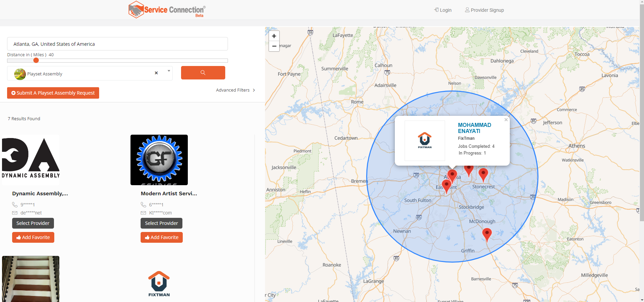Open the Login page

[x=443, y=10]
